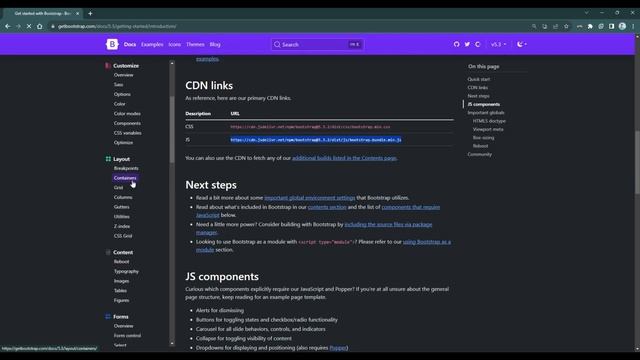Open Columns in sidebar
This screenshot has width=640, height=360.
pyautogui.click(x=123, y=197)
